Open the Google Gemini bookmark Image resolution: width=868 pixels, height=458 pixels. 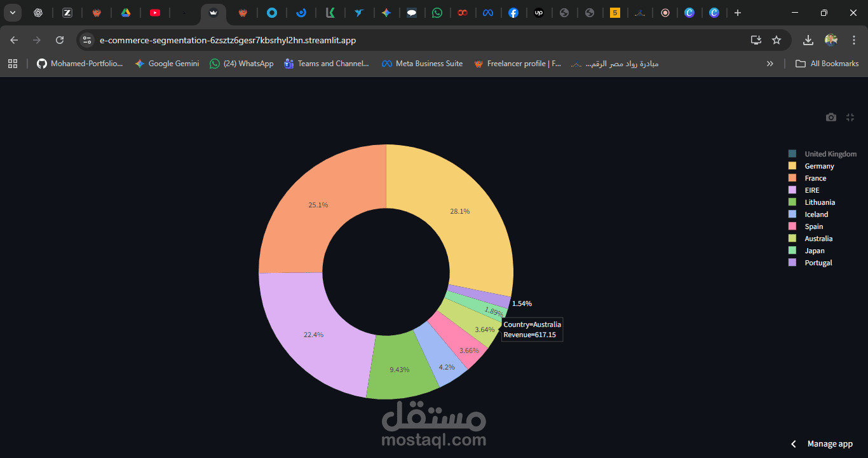pos(167,64)
